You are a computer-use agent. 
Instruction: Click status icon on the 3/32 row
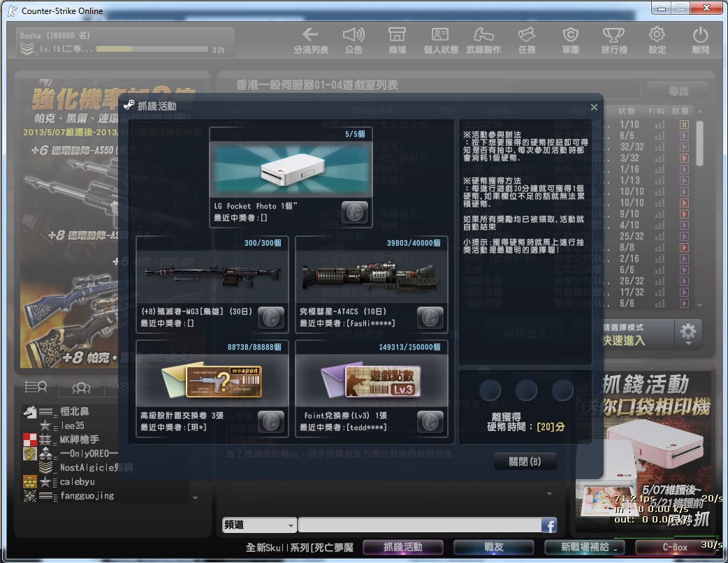(684, 159)
